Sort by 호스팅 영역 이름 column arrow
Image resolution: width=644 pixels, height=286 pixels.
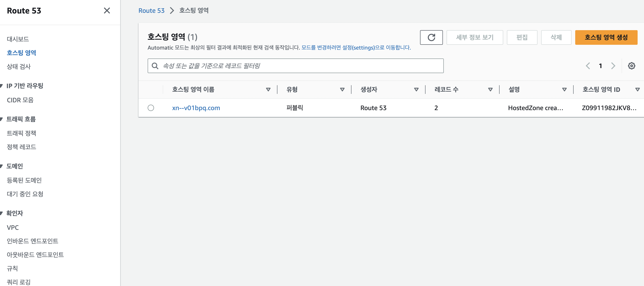click(268, 90)
